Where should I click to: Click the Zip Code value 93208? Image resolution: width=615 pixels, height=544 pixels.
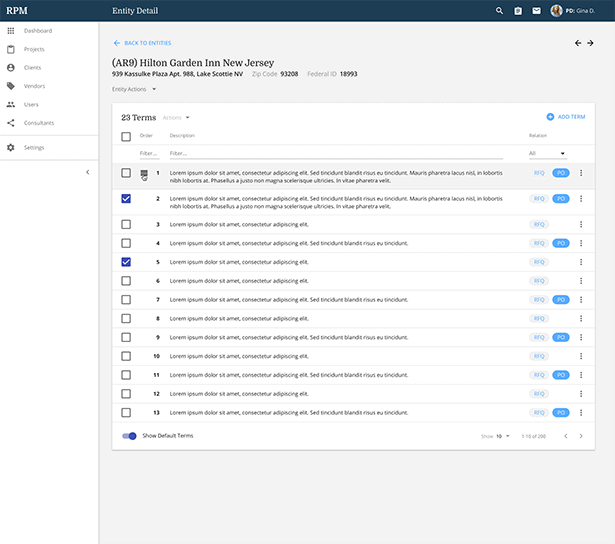click(289, 74)
